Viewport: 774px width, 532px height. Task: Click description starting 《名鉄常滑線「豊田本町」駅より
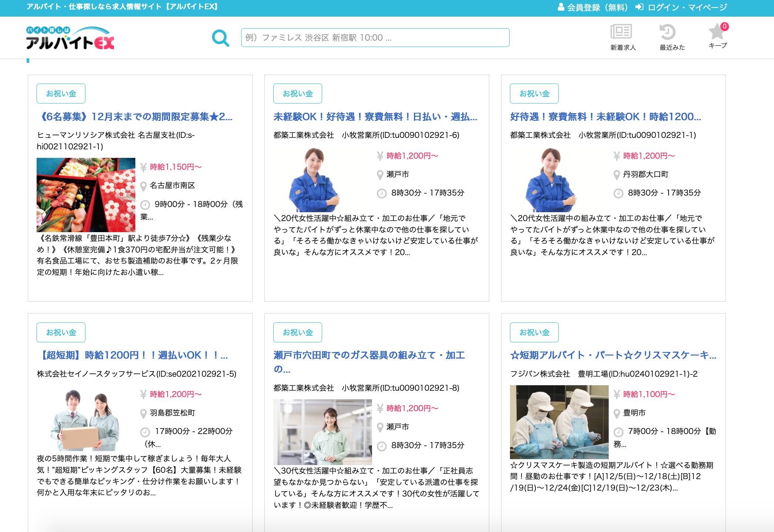coord(138,255)
